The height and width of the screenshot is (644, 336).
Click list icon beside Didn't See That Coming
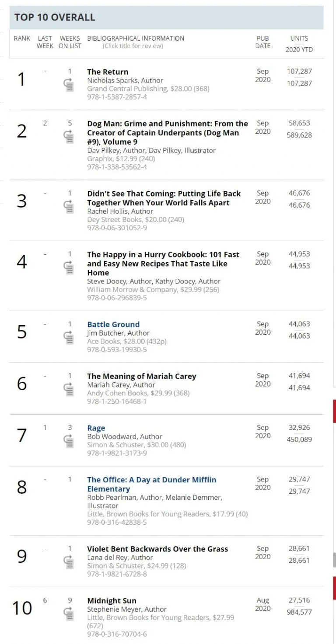69,206
